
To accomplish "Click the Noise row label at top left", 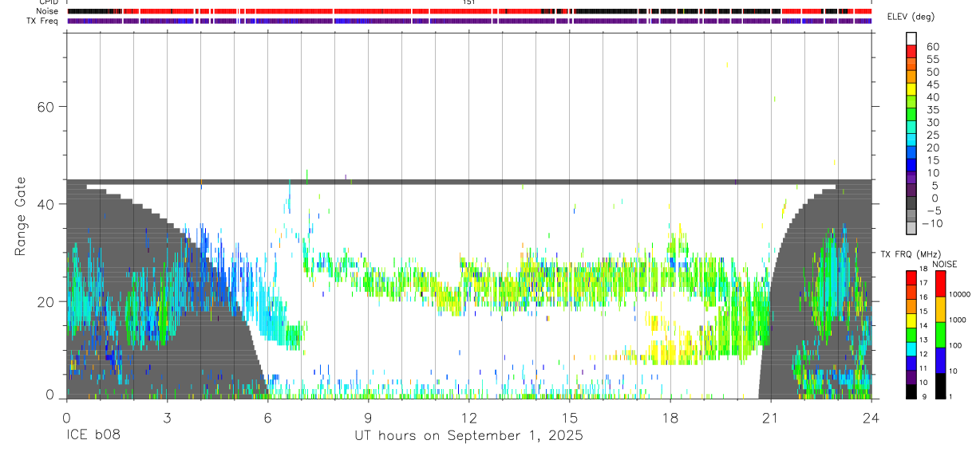I will [x=48, y=11].
